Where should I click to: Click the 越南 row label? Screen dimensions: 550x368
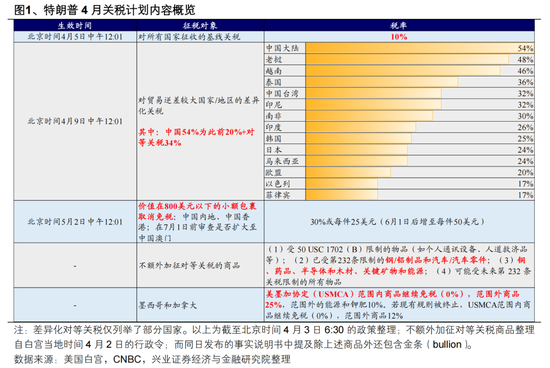[274, 71]
